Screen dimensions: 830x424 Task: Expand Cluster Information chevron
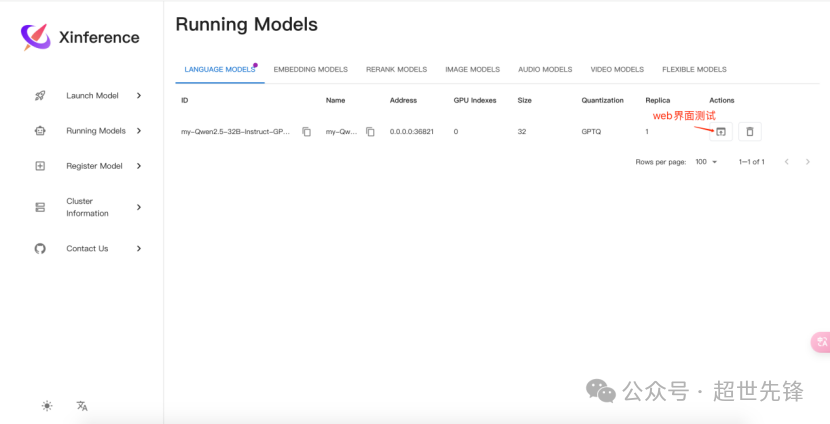click(139, 207)
